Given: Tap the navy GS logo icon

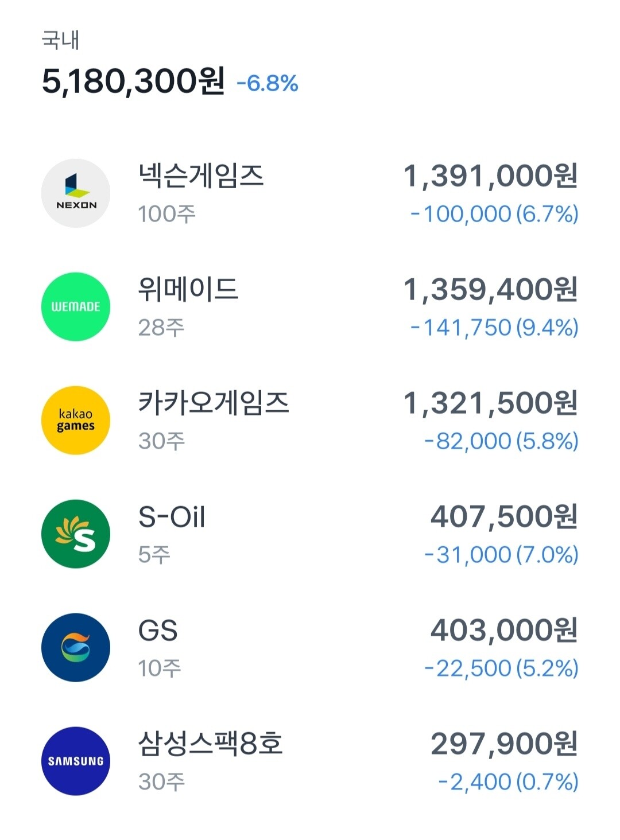Looking at the screenshot, I should [x=76, y=648].
